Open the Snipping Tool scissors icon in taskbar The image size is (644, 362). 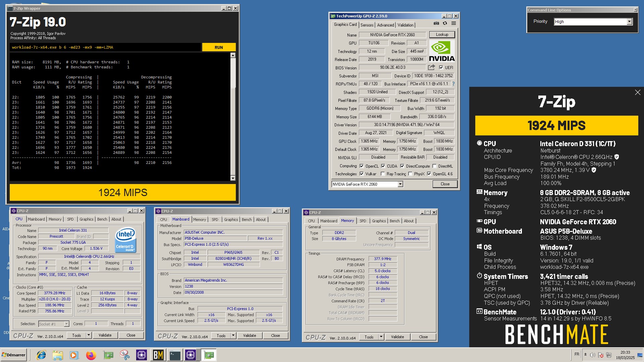tap(124, 355)
